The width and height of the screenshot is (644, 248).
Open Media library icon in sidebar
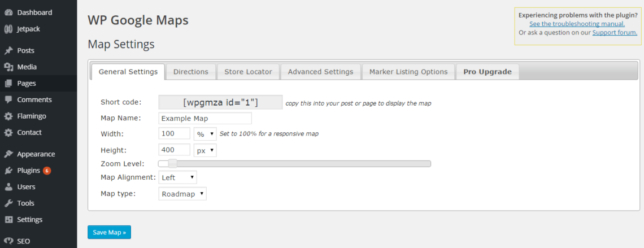(8, 67)
